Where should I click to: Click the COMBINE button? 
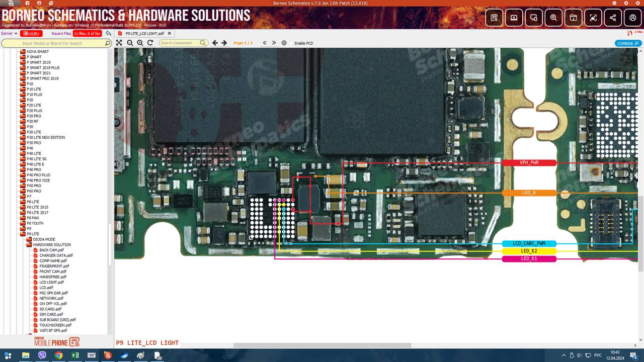coord(628,43)
